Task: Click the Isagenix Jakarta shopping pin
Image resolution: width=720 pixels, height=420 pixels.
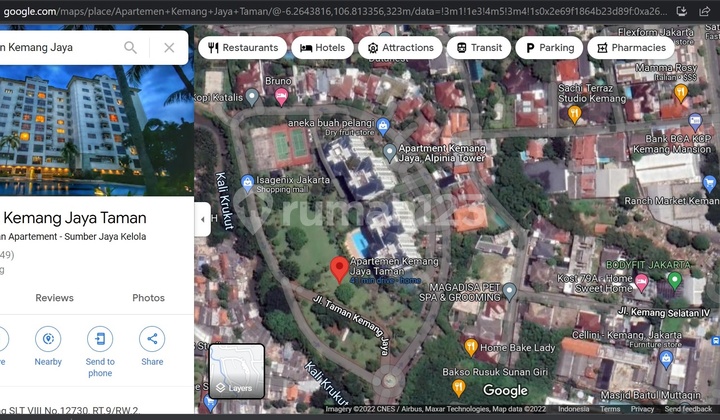Action: click(x=248, y=183)
